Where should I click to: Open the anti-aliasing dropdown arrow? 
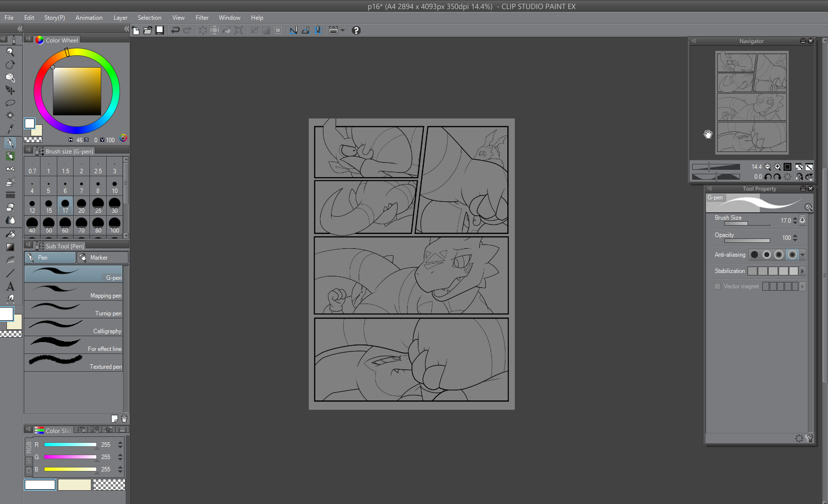(803, 255)
